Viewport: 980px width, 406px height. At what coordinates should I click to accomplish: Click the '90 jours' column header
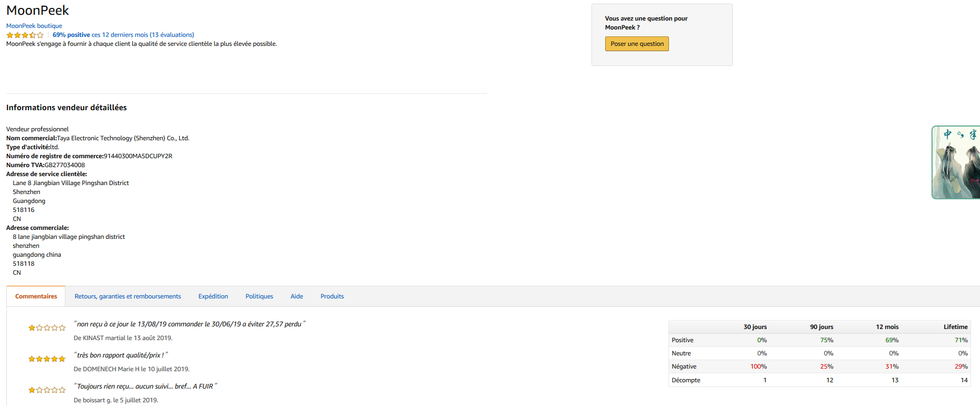tap(821, 327)
